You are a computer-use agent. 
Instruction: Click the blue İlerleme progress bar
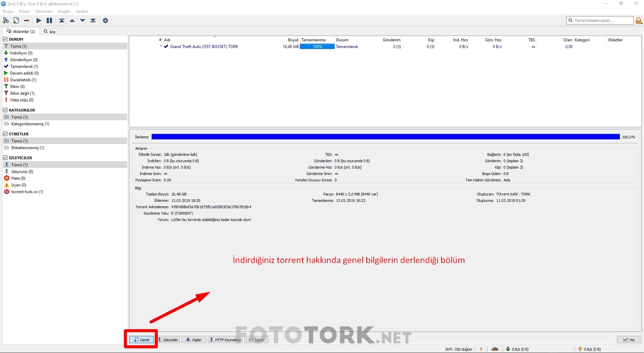(385, 137)
